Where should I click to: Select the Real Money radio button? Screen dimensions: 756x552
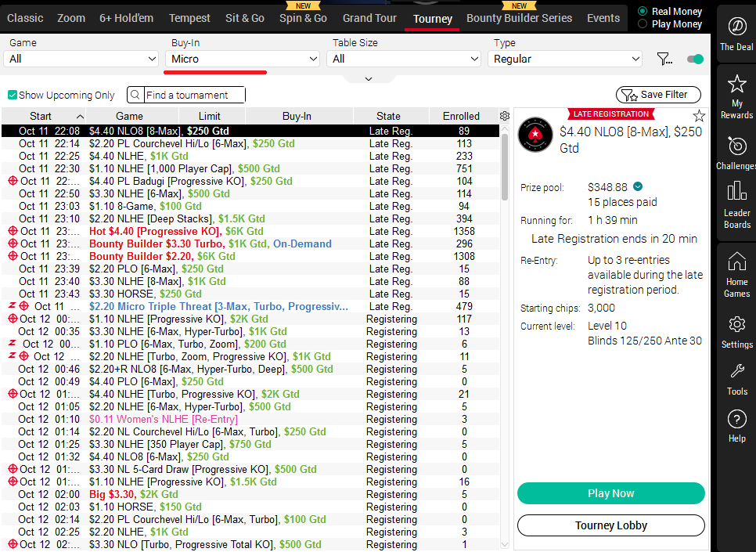pyautogui.click(x=643, y=11)
